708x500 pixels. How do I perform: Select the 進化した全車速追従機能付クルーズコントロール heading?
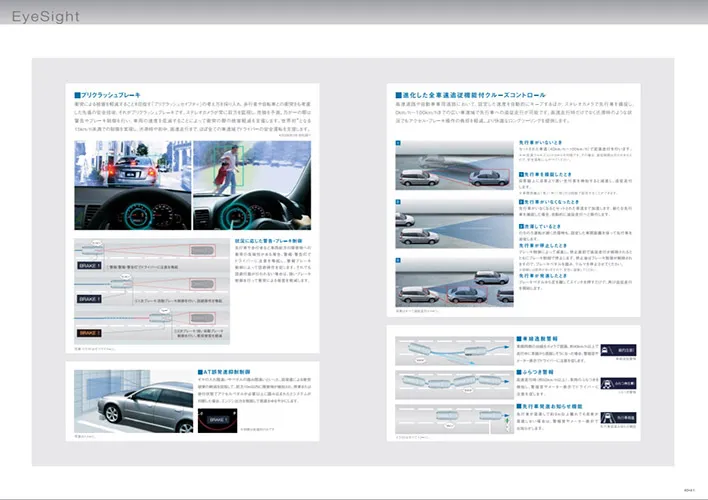(474, 95)
